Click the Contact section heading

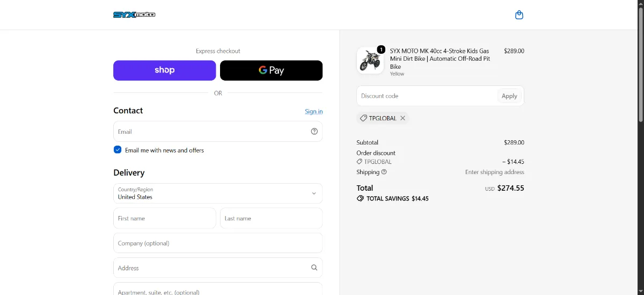pyautogui.click(x=128, y=111)
